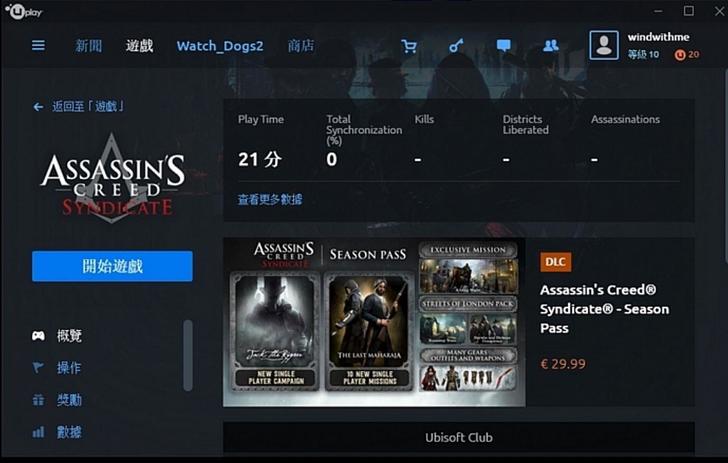Click the Season Pass banner image
The image size is (728, 463).
[374, 322]
